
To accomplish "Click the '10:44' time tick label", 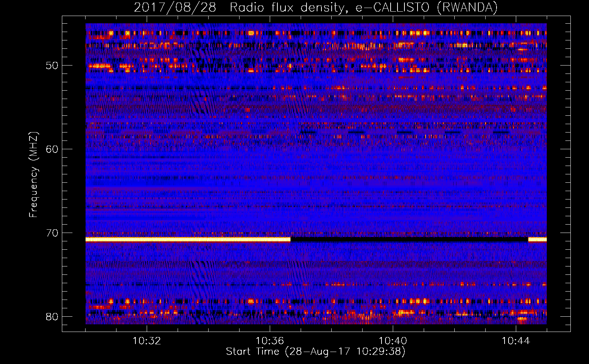I will point(516,341).
